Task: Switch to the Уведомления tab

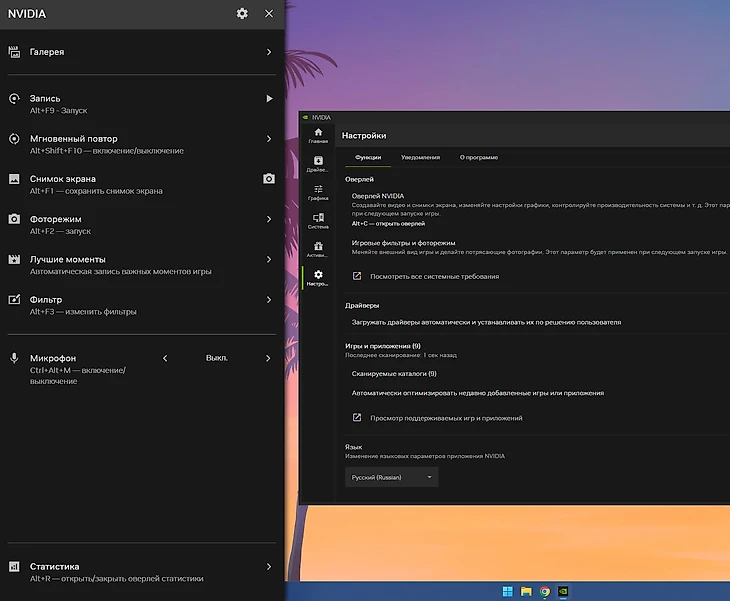Action: click(420, 157)
